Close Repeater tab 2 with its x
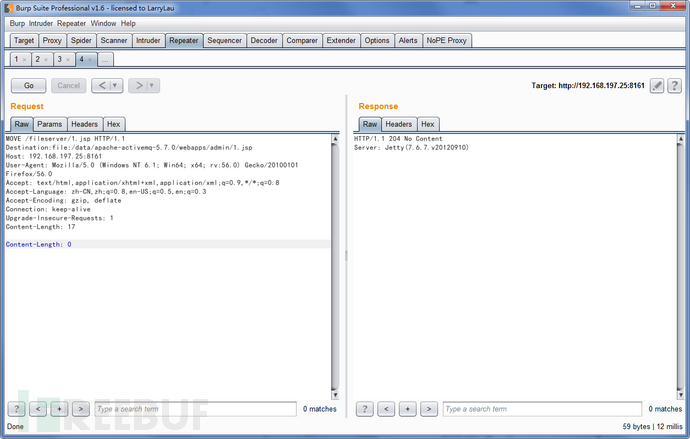The image size is (690, 439). (46, 60)
